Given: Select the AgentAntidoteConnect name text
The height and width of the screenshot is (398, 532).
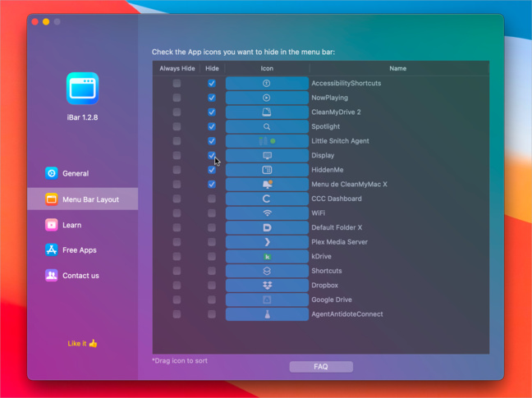Looking at the screenshot, I should coord(347,314).
